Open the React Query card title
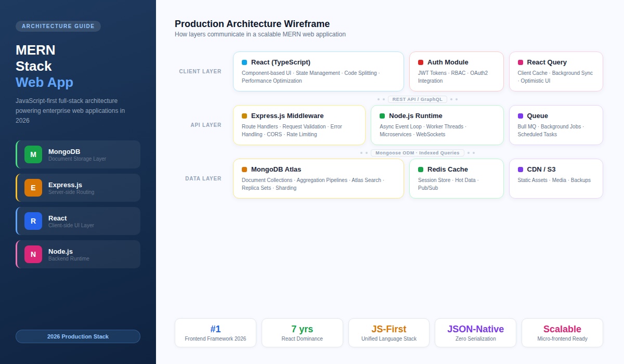This screenshot has width=624, height=364. point(547,62)
